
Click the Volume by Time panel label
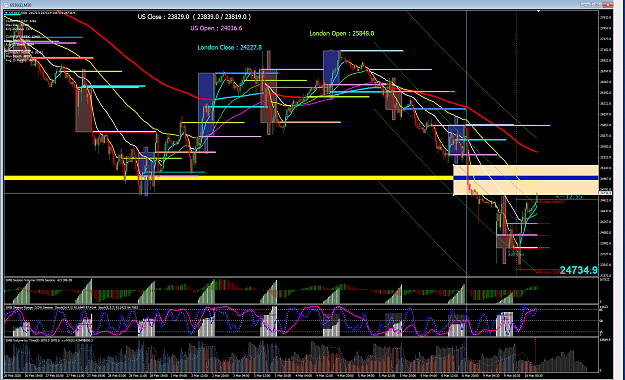(49, 341)
